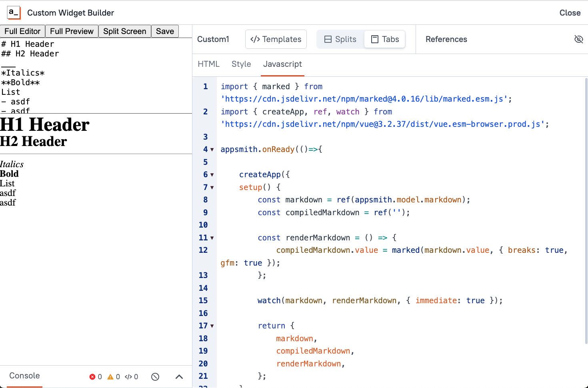This screenshot has height=388, width=588.
Task: Switch to Full Preview mode
Action: [x=72, y=31]
